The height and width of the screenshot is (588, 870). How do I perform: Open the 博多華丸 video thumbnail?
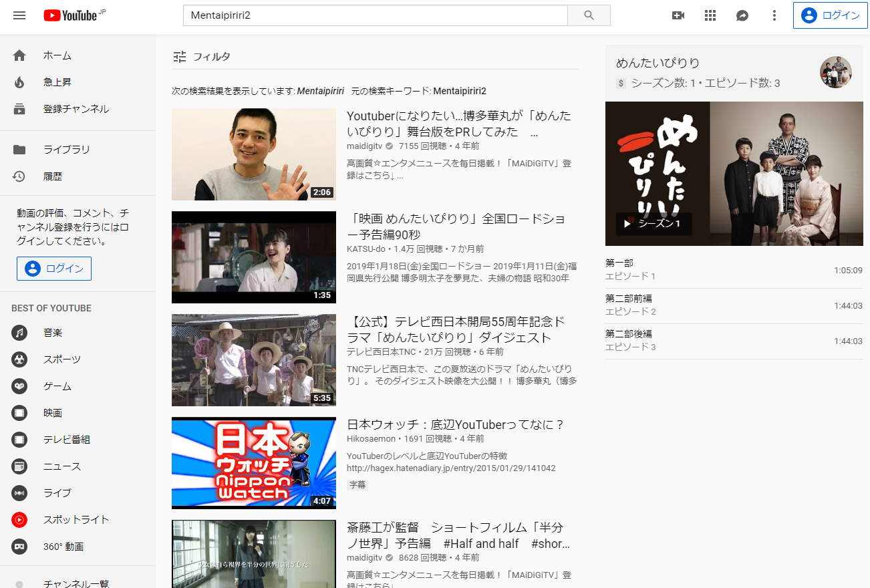[x=254, y=154]
